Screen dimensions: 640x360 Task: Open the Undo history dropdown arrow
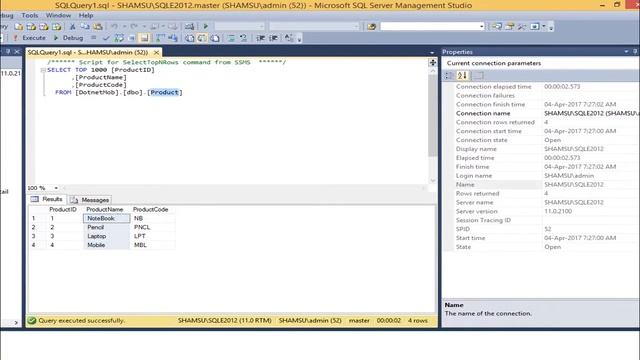tap(124, 27)
